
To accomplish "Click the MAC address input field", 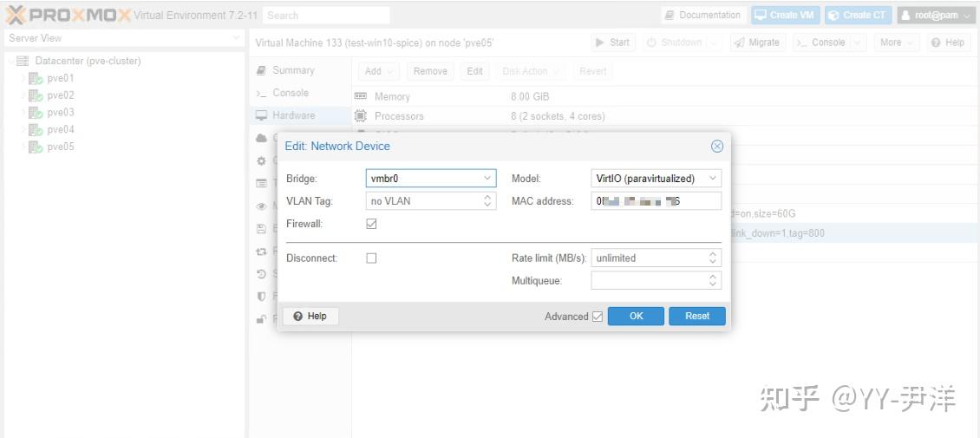I will (x=657, y=201).
